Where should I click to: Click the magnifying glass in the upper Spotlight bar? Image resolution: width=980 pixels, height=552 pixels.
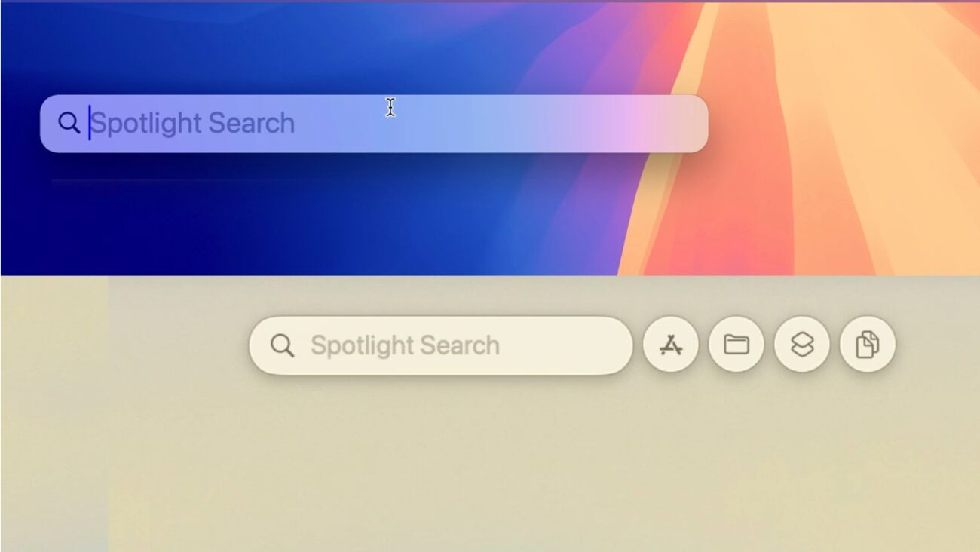[x=69, y=123]
